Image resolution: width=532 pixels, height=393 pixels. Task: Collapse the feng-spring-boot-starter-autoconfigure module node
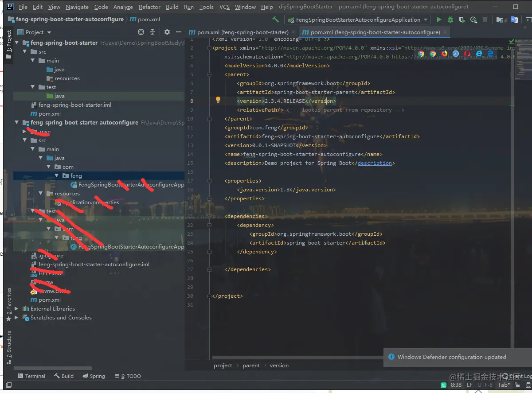click(x=17, y=123)
